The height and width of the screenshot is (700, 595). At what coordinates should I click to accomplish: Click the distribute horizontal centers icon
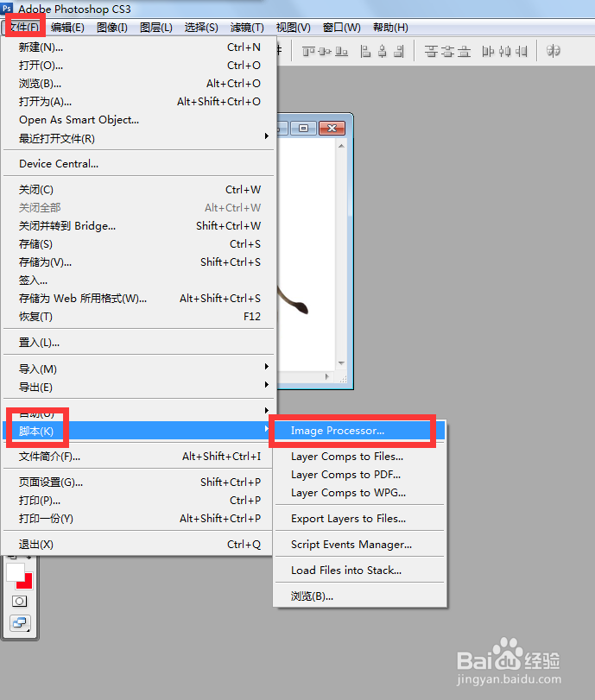(x=505, y=52)
